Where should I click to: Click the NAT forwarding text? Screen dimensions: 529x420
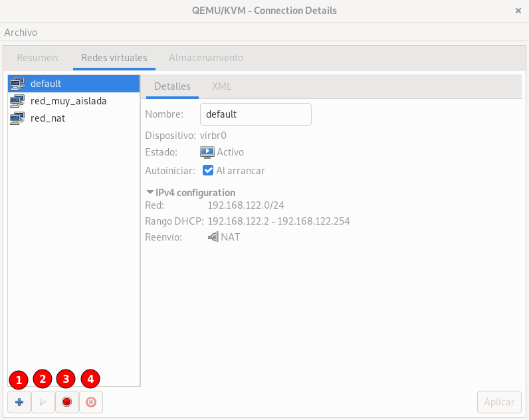[x=231, y=237]
